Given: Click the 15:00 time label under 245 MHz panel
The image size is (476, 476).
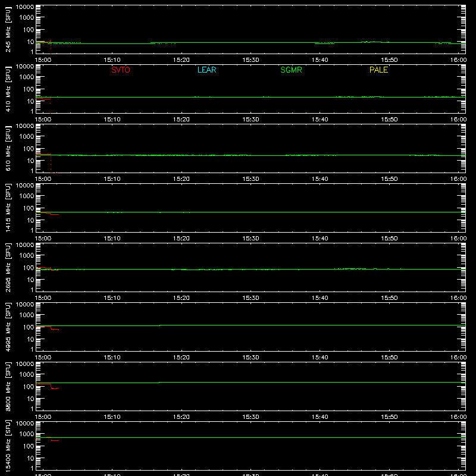Looking at the screenshot, I should (43, 60).
